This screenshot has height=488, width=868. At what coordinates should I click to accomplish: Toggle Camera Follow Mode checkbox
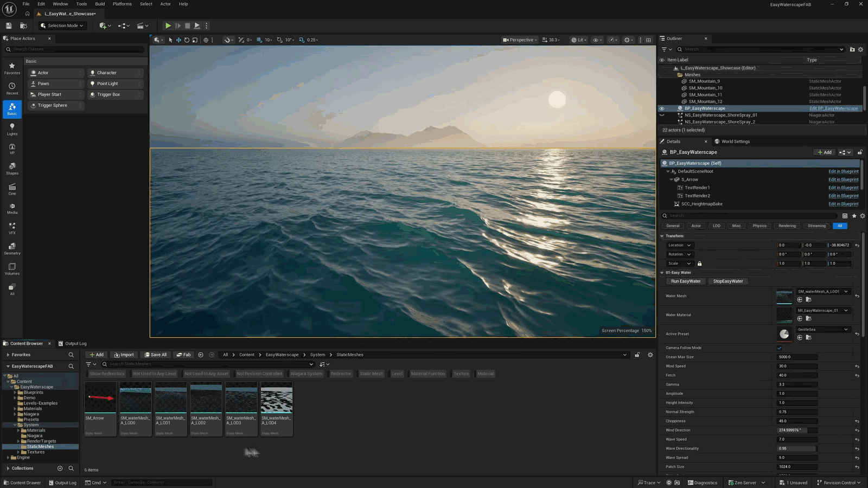(x=780, y=348)
